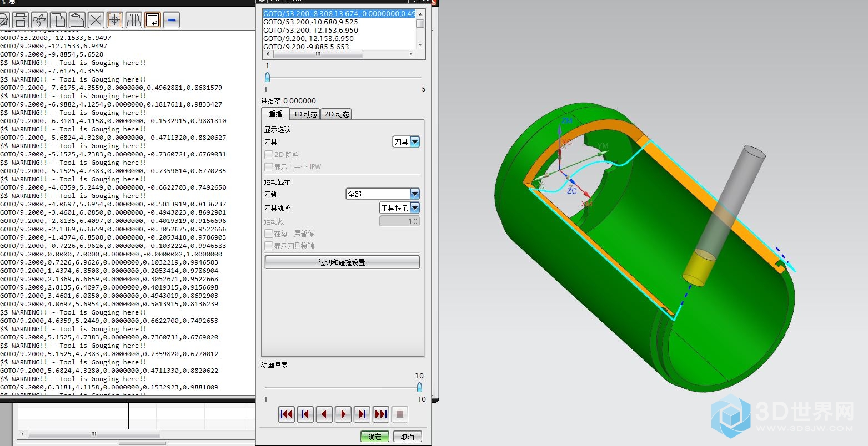This screenshot has width=868, height=446.
Task: Open find with the binoculars icon
Action: (x=134, y=21)
